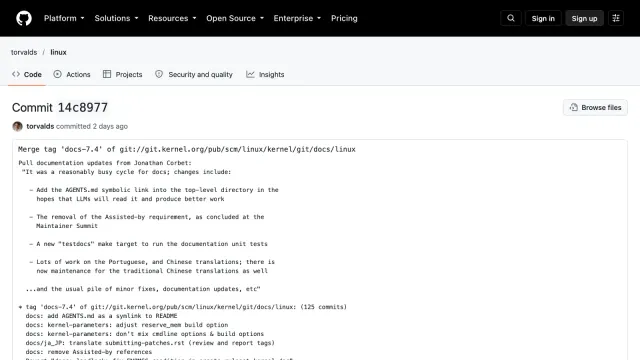Expand the Platform menu
Viewport: 640px width, 360px height.
[x=64, y=18]
